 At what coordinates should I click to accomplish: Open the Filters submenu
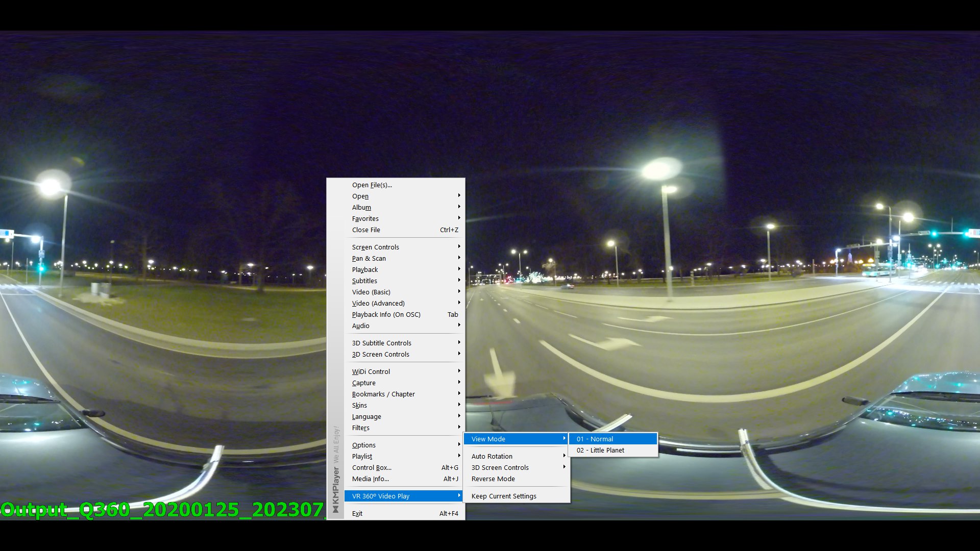pos(403,428)
